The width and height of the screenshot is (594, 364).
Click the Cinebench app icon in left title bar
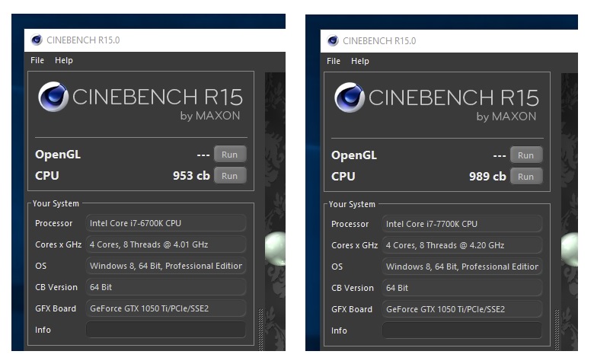tap(37, 40)
